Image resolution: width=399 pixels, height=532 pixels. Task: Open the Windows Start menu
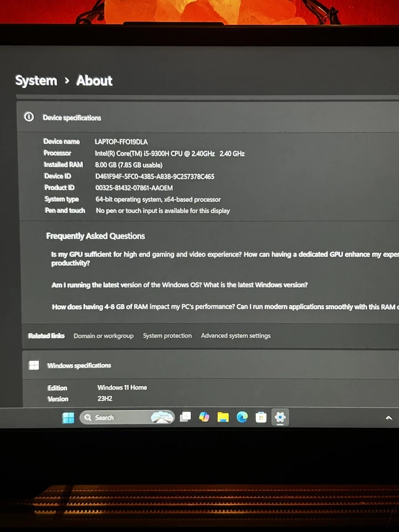tap(68, 418)
